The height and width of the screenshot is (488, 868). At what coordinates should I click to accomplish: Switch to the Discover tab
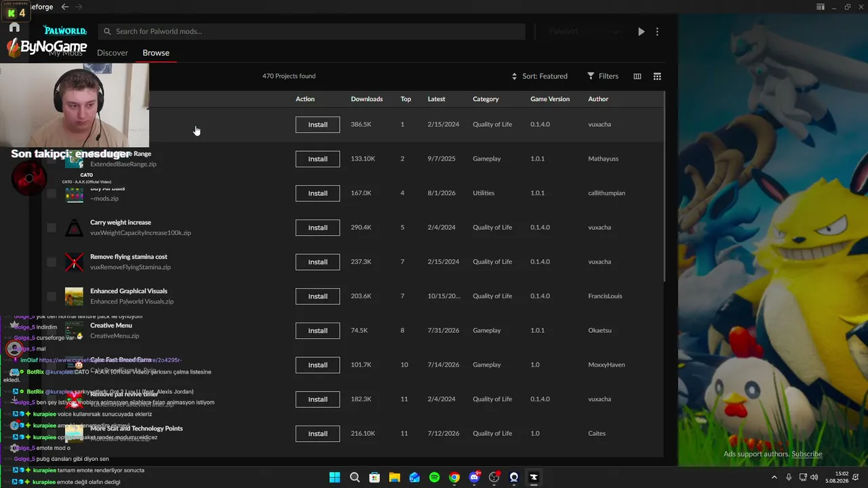[x=113, y=53]
